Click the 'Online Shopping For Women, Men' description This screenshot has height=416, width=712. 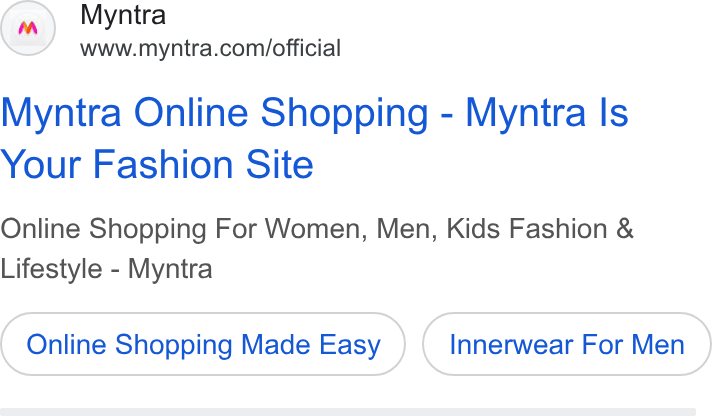coord(218,228)
